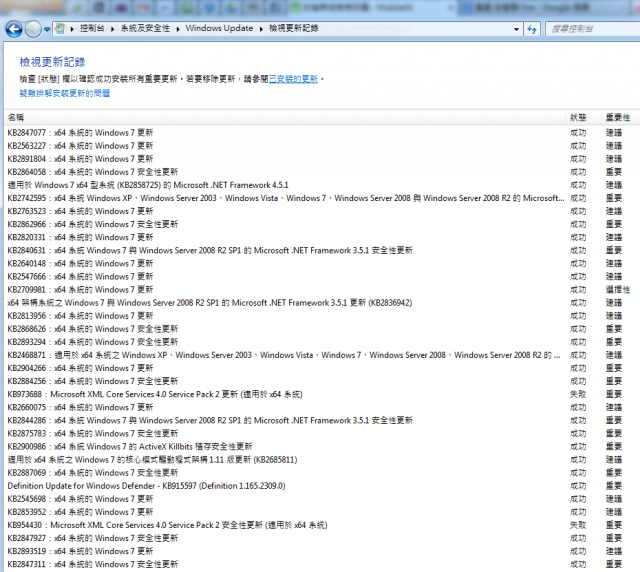This screenshot has height=572, width=640.
Task: Select the failed KB973688 XML Core Services row
Action: [320, 394]
